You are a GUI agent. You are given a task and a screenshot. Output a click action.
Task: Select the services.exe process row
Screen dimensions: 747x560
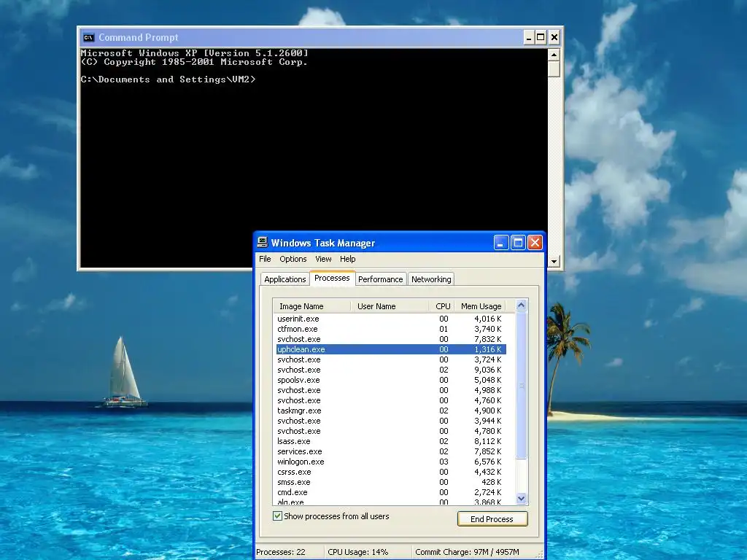391,451
